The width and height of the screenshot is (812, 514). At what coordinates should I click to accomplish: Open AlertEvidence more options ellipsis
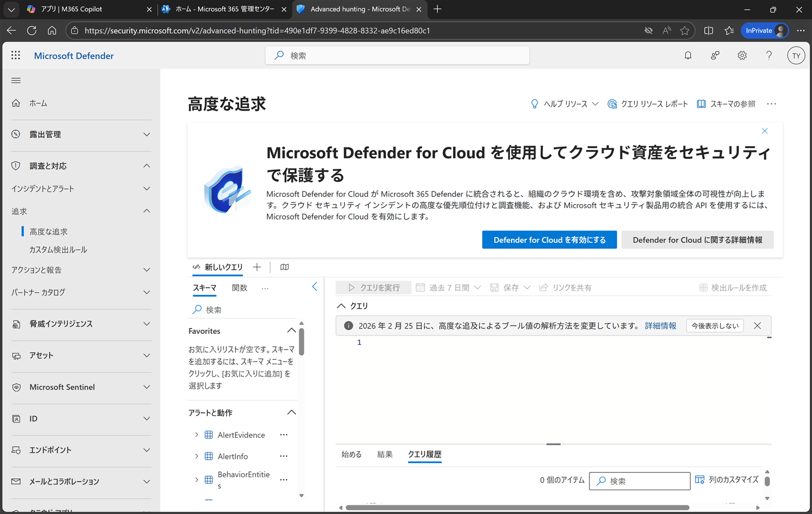(284, 434)
